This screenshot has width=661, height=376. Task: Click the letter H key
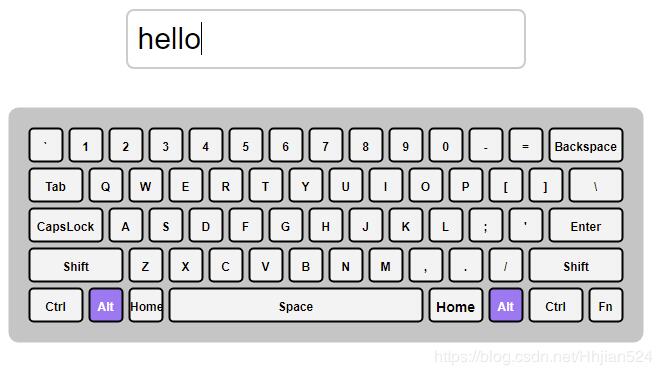pyautogui.click(x=325, y=226)
